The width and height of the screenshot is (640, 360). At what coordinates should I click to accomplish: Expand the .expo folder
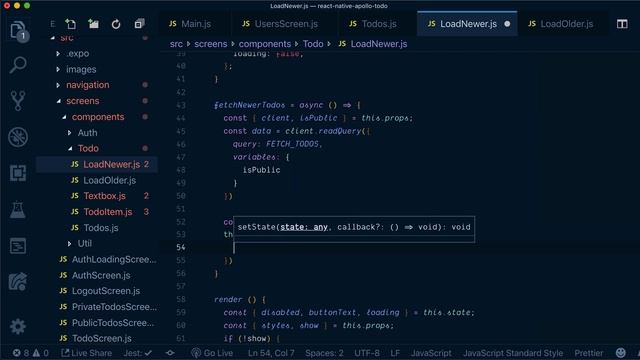click(78, 53)
